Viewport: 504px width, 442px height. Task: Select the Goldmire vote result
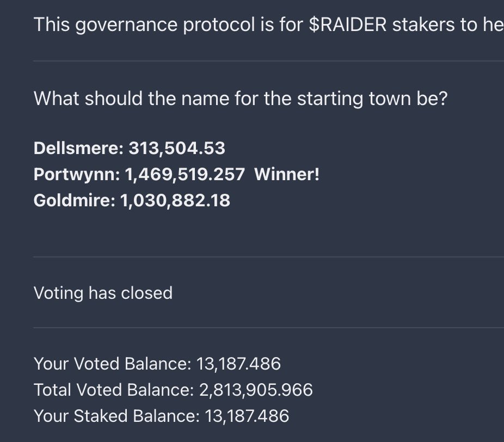coord(132,200)
